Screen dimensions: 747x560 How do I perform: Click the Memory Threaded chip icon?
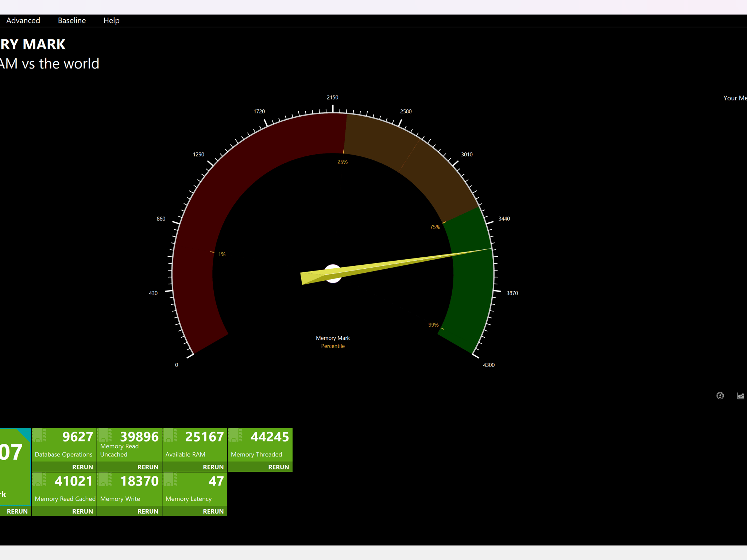coord(236,435)
